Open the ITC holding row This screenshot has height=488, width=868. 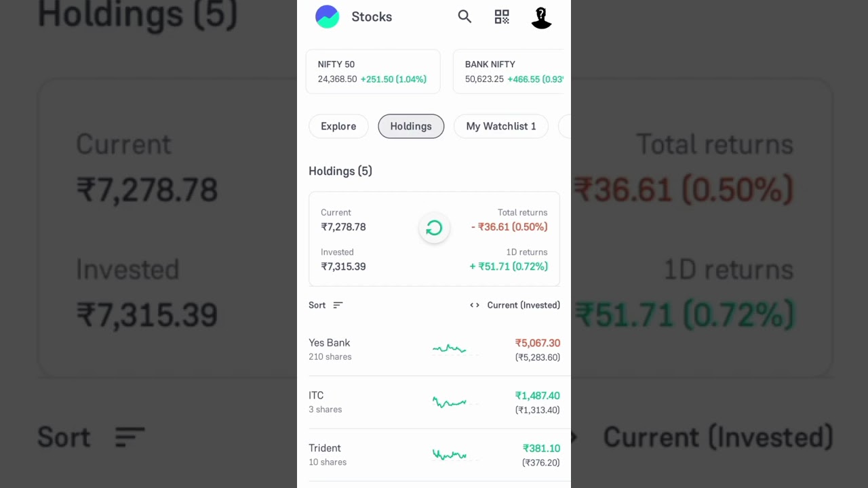[x=325, y=402]
